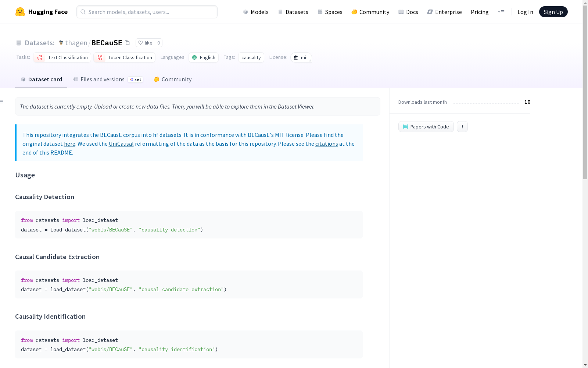Open the three-dot menu beside Papers with Code
The height and width of the screenshot is (368, 588).
(462, 127)
